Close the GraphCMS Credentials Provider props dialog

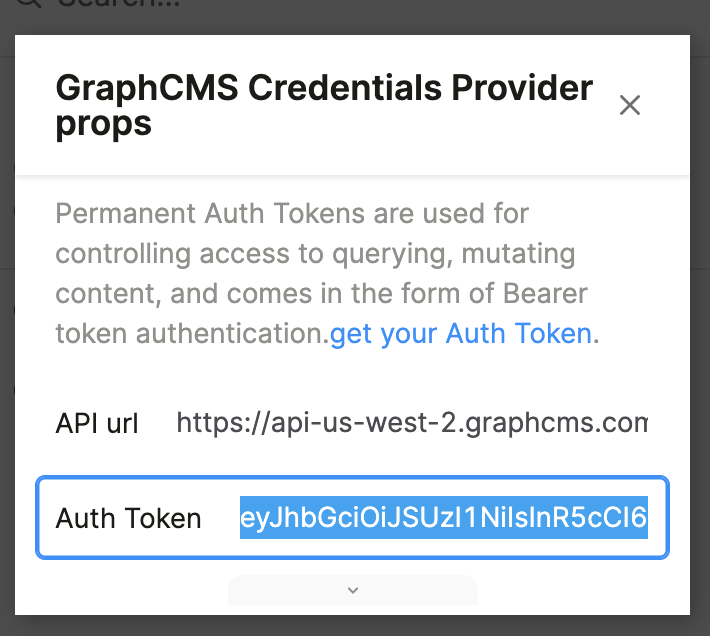(x=629, y=105)
